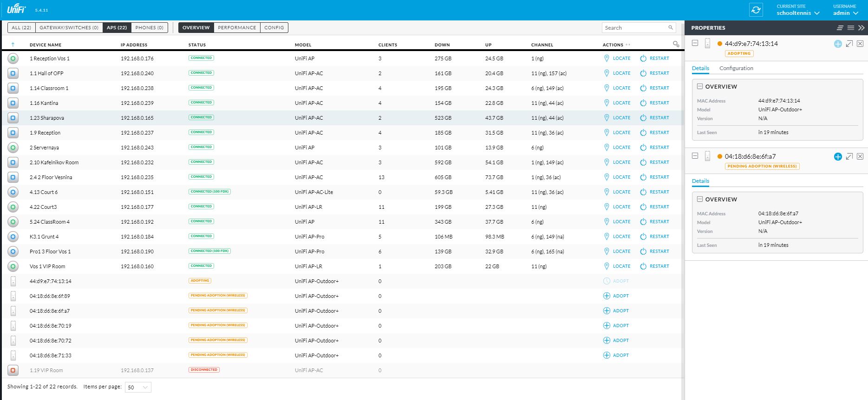Sort by the IP ADDRESS column
The height and width of the screenshot is (400, 868).
pos(134,45)
